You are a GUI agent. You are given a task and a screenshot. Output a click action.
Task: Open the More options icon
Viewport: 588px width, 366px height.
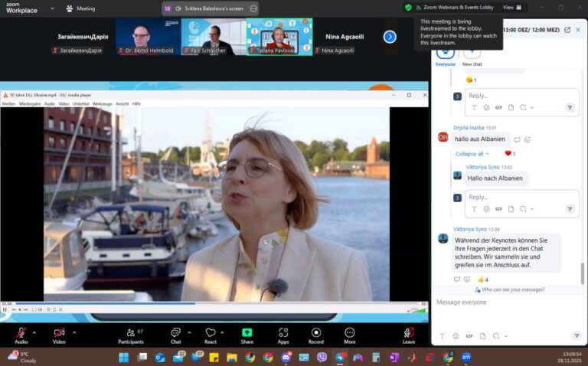pyautogui.click(x=349, y=332)
